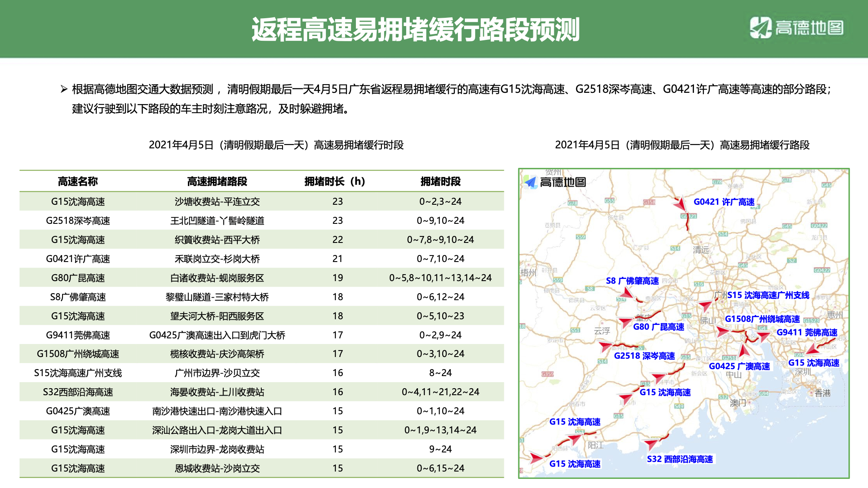Select the 高速名称 column header
The image size is (868, 488).
click(x=78, y=181)
